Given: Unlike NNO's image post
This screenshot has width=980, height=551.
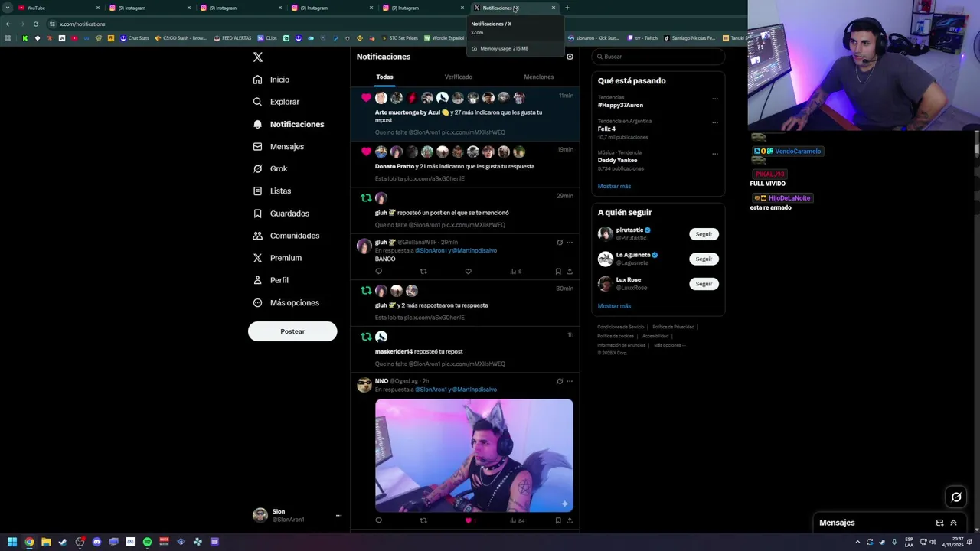Looking at the screenshot, I should 469,520.
